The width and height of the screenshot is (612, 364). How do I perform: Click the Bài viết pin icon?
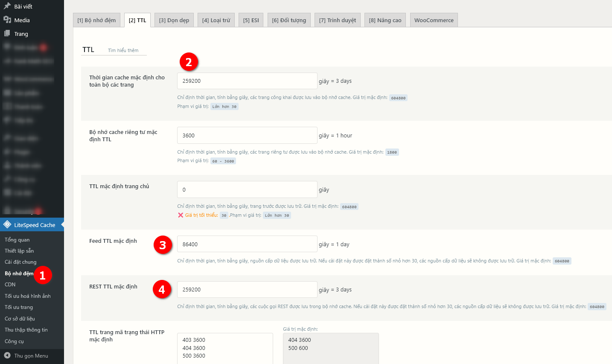click(x=7, y=6)
